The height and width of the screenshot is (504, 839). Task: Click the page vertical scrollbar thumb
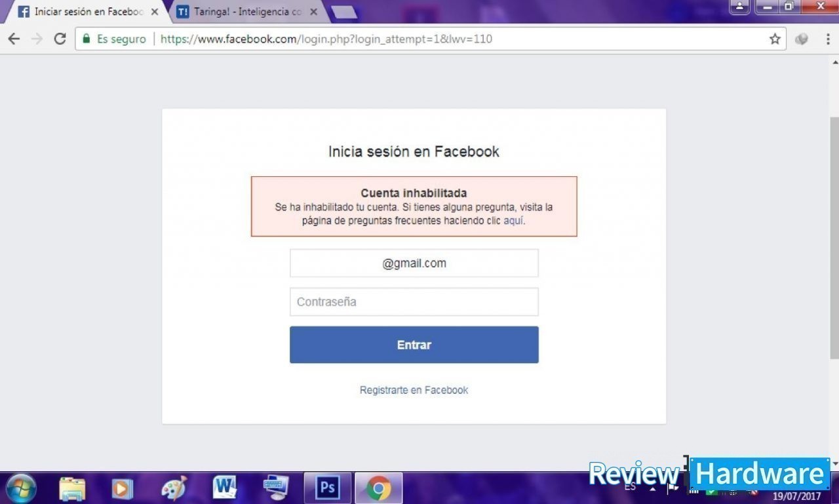click(834, 238)
